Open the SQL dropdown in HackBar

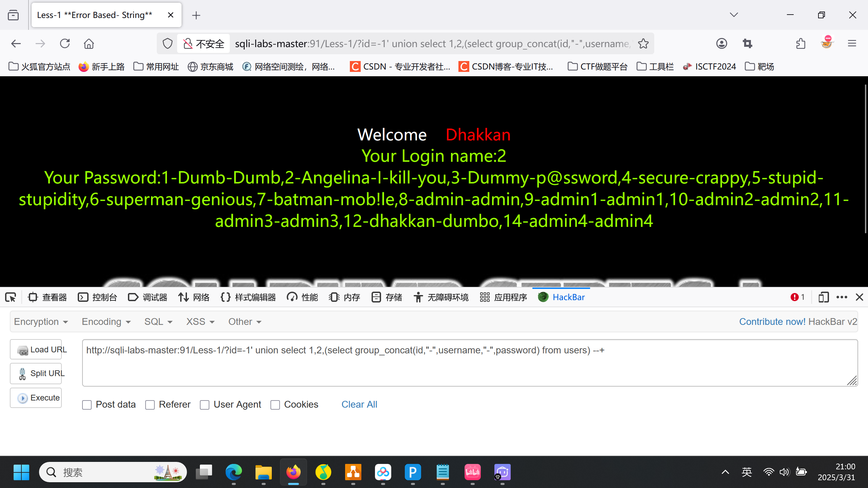point(158,321)
